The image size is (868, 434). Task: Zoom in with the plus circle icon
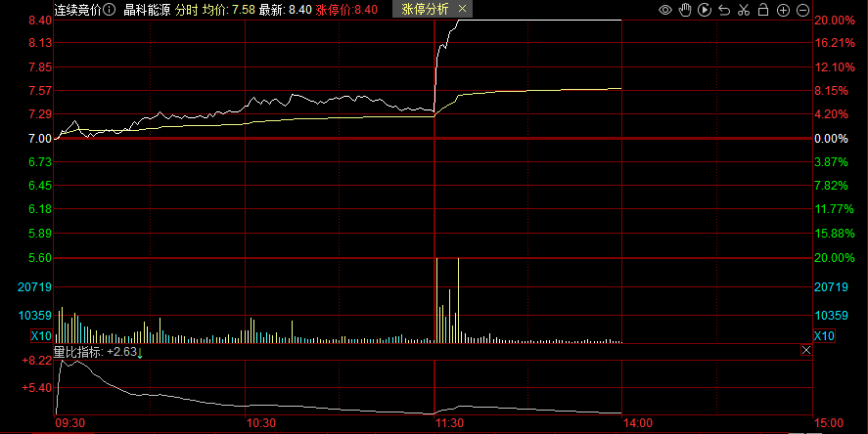click(783, 10)
